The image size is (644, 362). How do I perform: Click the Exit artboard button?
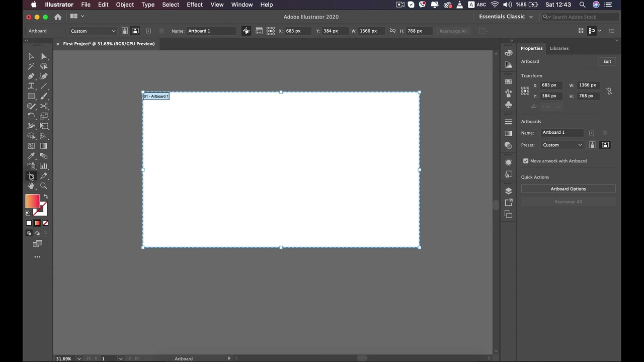click(x=607, y=61)
